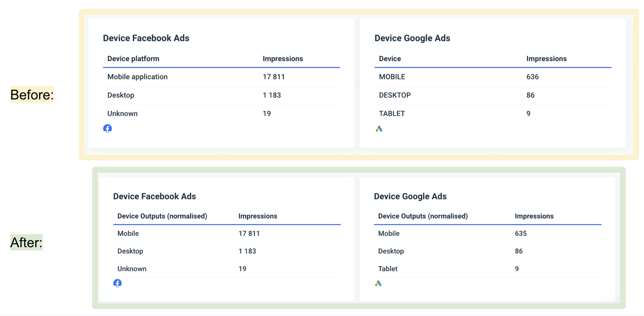The image size is (644, 316).
Task: Click the Google Ads icon in the After panel
Action: (x=378, y=283)
